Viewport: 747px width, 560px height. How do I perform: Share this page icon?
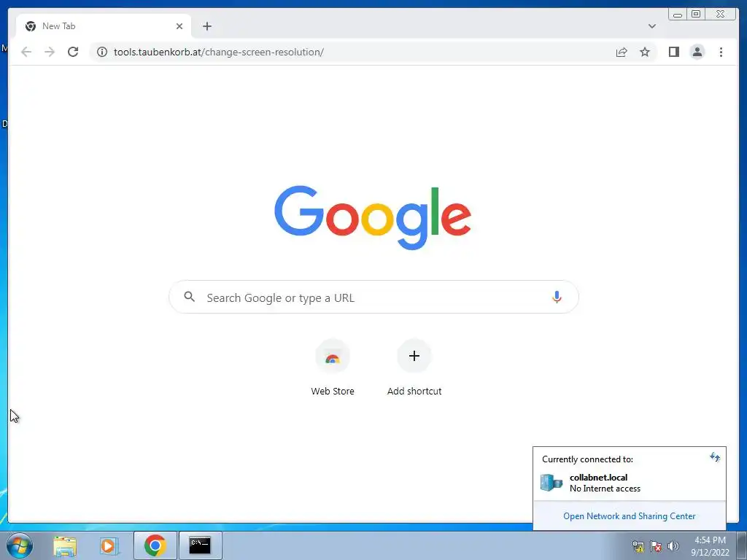(x=622, y=52)
